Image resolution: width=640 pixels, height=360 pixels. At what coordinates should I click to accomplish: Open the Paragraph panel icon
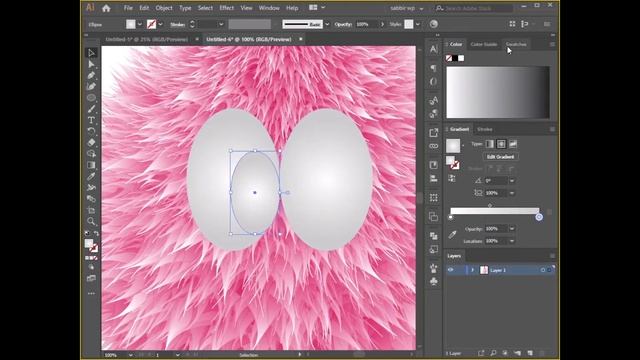(x=433, y=68)
